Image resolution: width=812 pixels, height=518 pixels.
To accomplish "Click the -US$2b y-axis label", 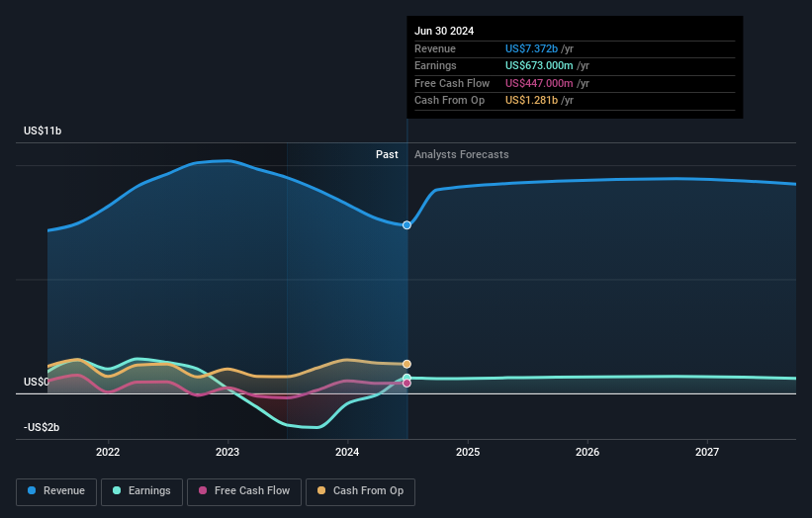I will click(x=42, y=427).
